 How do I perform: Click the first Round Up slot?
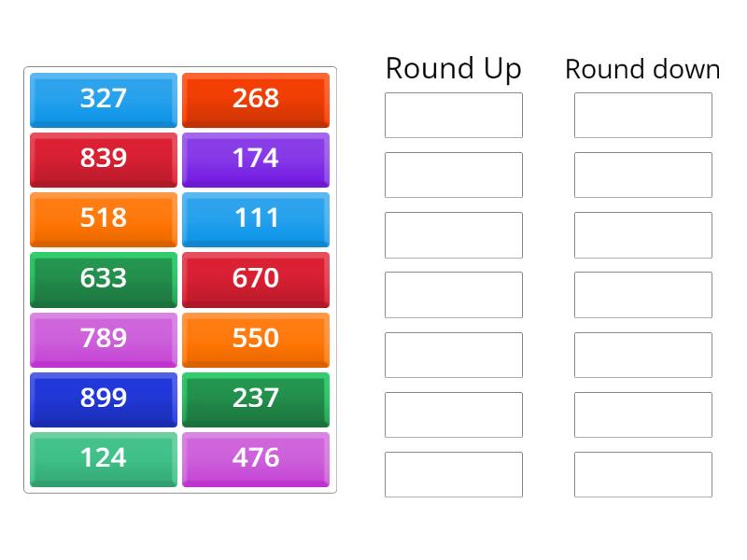pyautogui.click(x=454, y=116)
